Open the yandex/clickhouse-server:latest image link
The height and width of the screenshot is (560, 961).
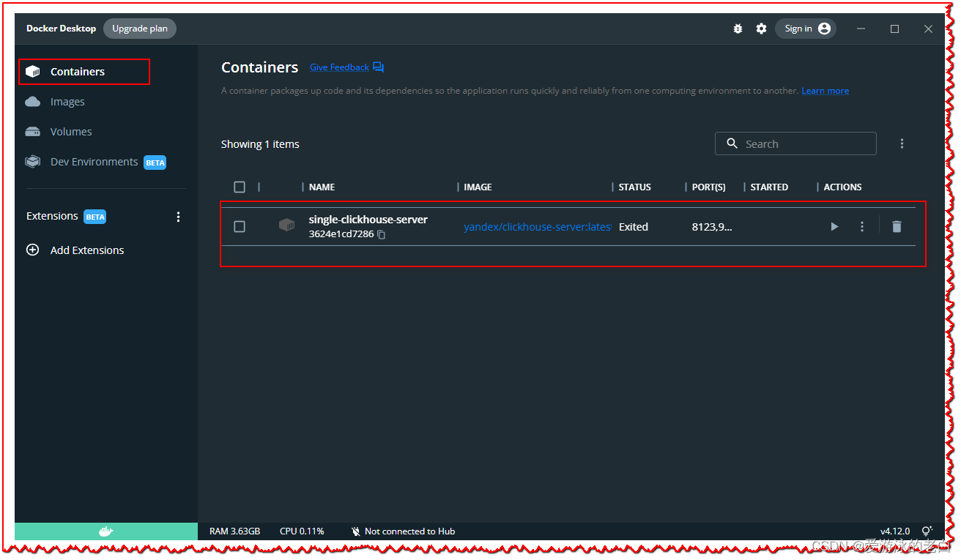click(x=537, y=227)
